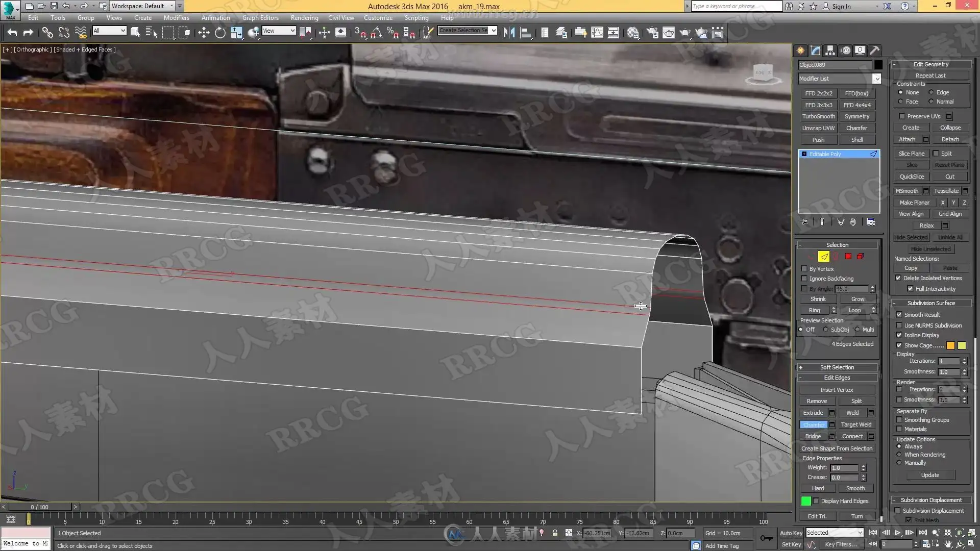Apply the TurboSmooth modifier button

pyautogui.click(x=818, y=116)
